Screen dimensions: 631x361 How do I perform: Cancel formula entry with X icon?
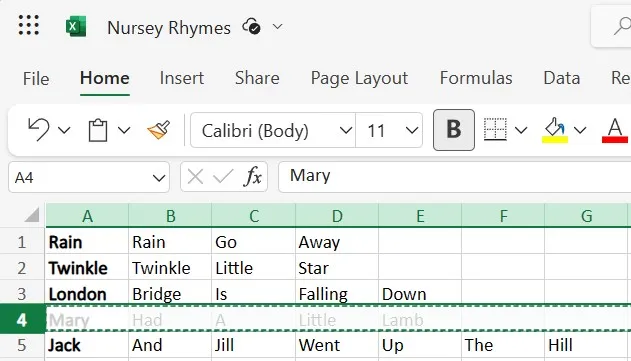(195, 177)
